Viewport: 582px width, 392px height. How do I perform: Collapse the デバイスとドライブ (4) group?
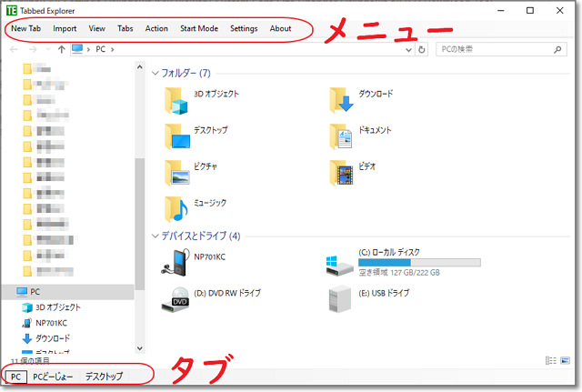click(x=156, y=236)
